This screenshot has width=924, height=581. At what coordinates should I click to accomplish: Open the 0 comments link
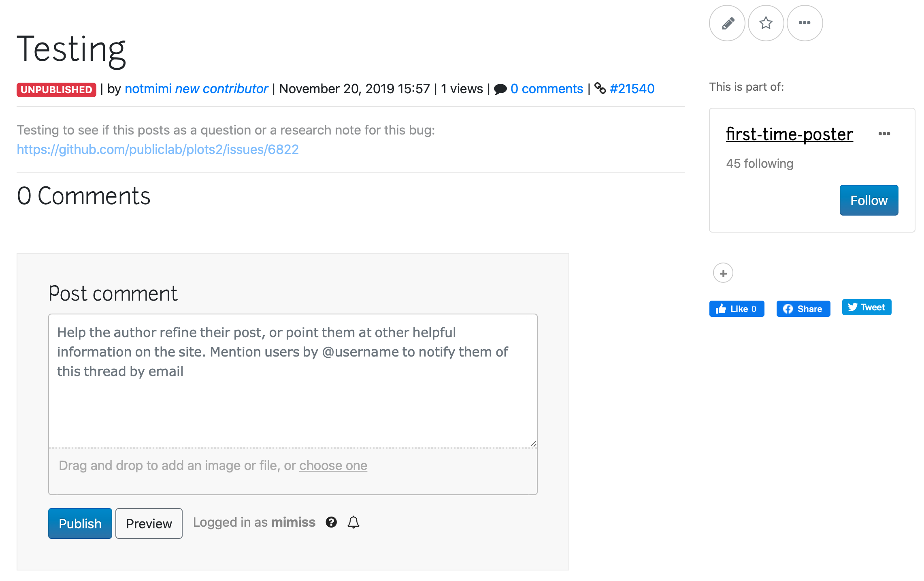click(x=547, y=88)
